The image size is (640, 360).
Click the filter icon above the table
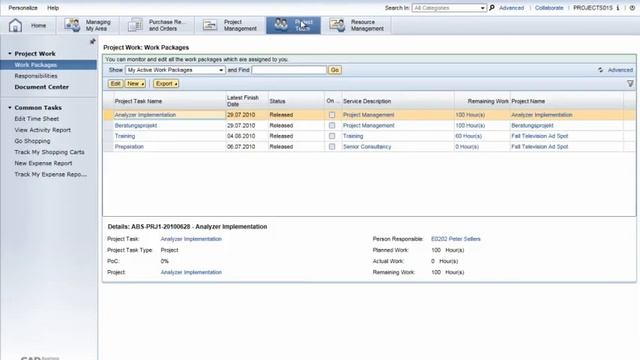630,84
